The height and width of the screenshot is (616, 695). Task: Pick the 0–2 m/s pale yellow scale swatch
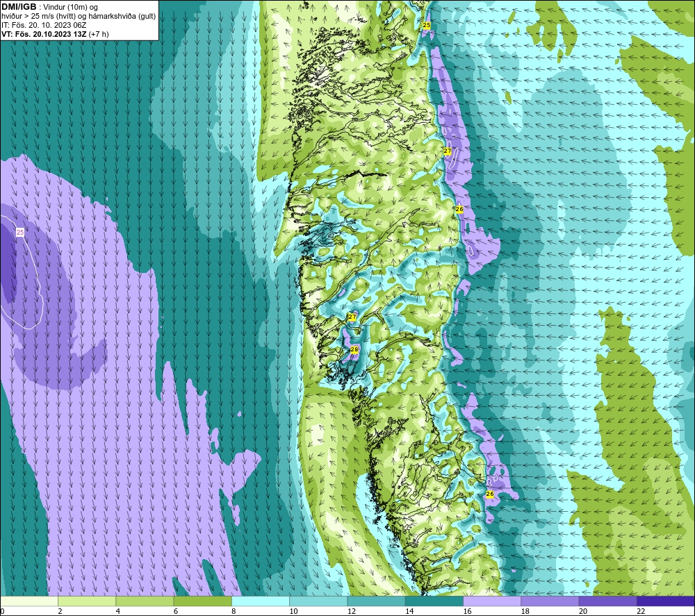28,601
